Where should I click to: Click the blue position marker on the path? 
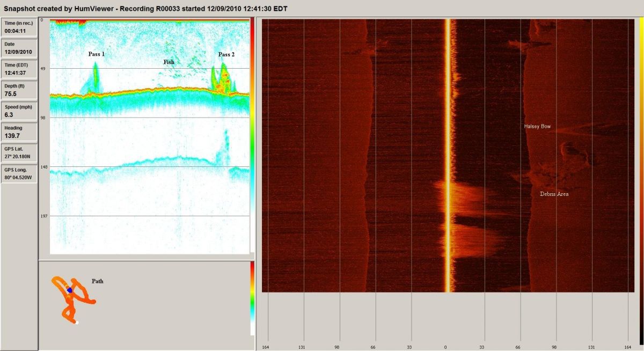coord(70,290)
